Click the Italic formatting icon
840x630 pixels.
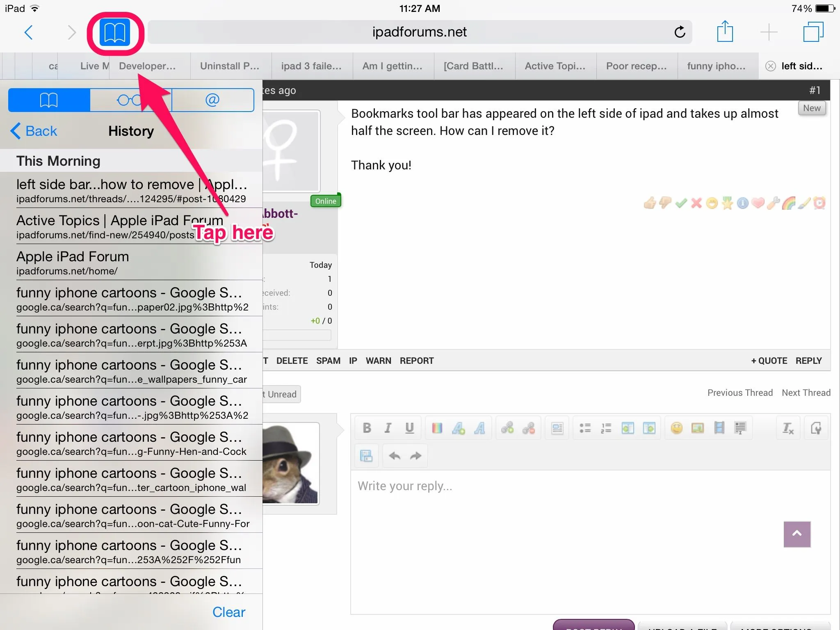pos(388,428)
